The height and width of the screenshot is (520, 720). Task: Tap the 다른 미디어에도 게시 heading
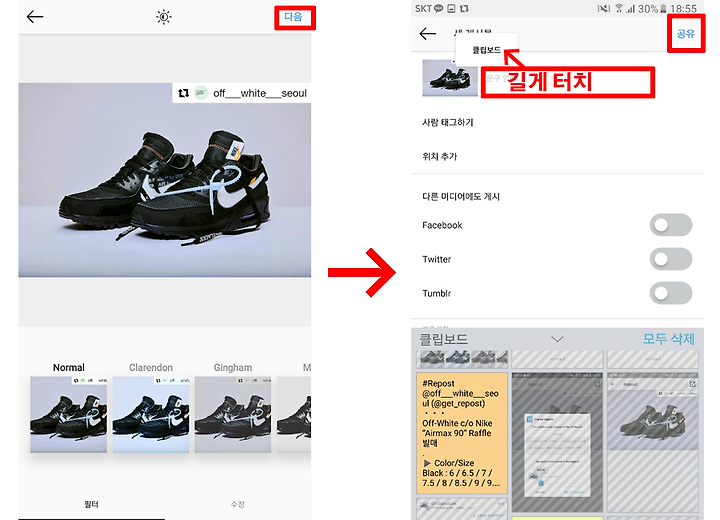click(x=461, y=197)
